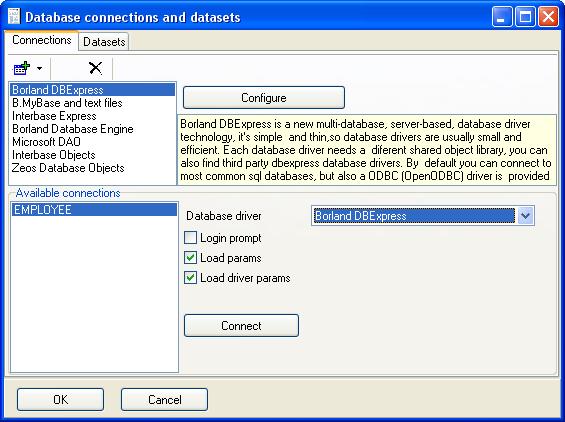The height and width of the screenshot is (422, 565).
Task: Open the add connection dropdown arrow
Action: [39, 68]
